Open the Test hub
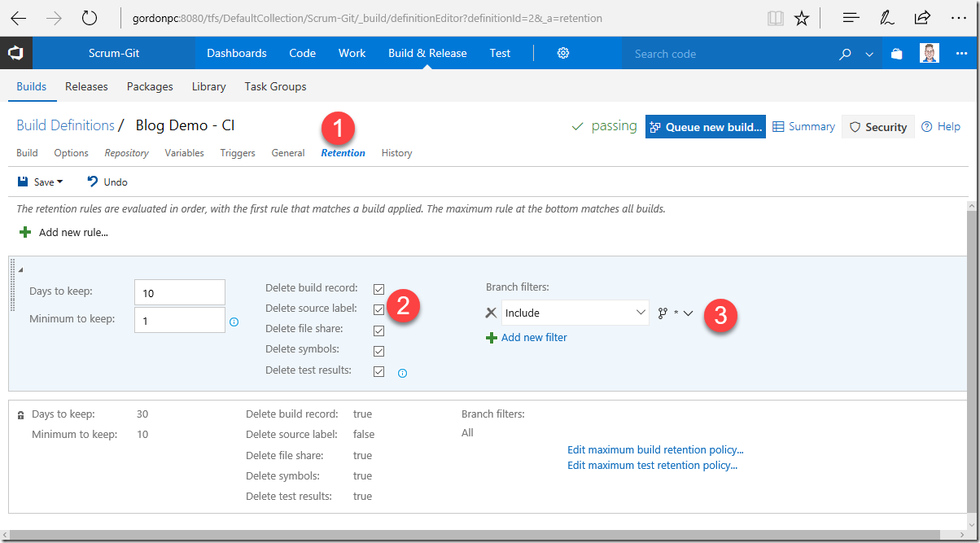This screenshot has height=543, width=980. point(500,53)
